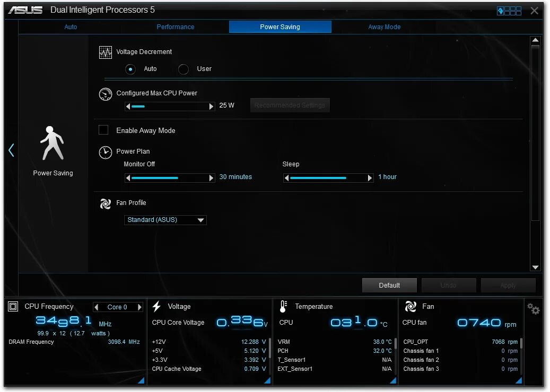Select the Power Saving tab
550x392 pixels.
tap(280, 27)
